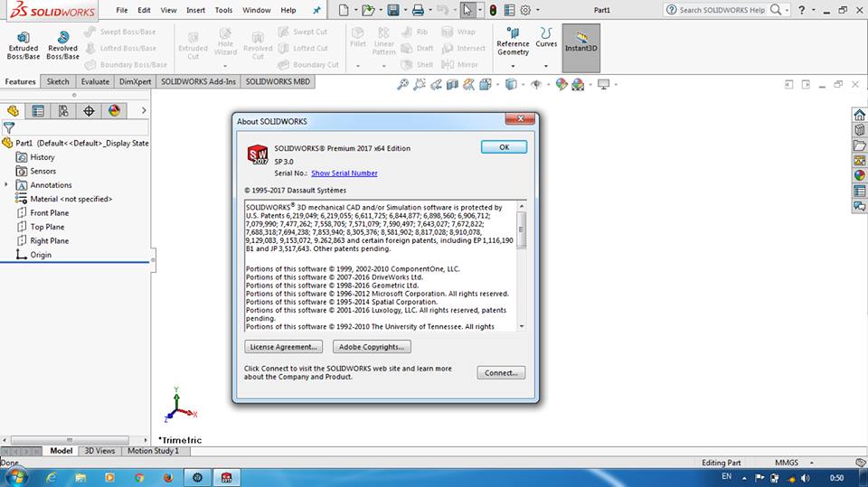Open the Insert menu
Viewport: 868px width, 487px height.
coord(195,10)
